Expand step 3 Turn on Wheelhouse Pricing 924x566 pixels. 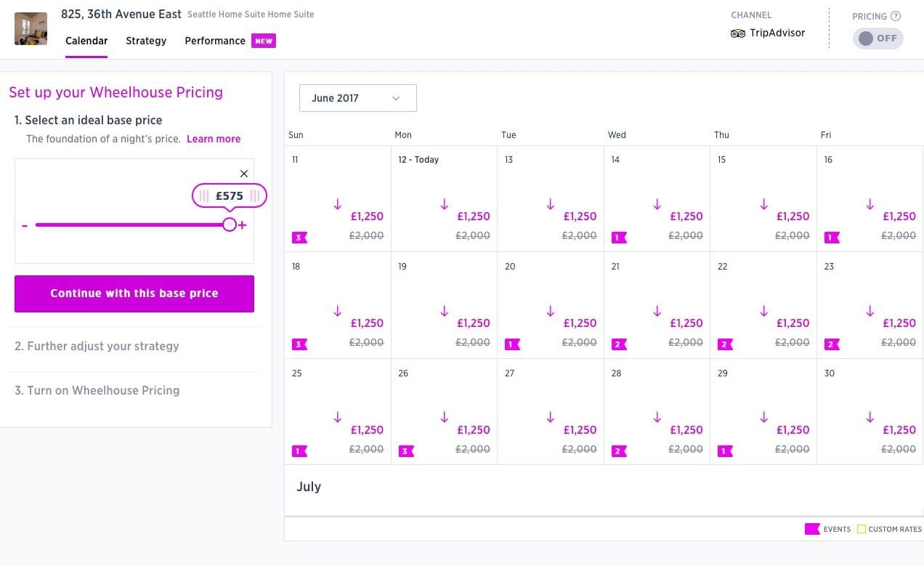coord(97,390)
